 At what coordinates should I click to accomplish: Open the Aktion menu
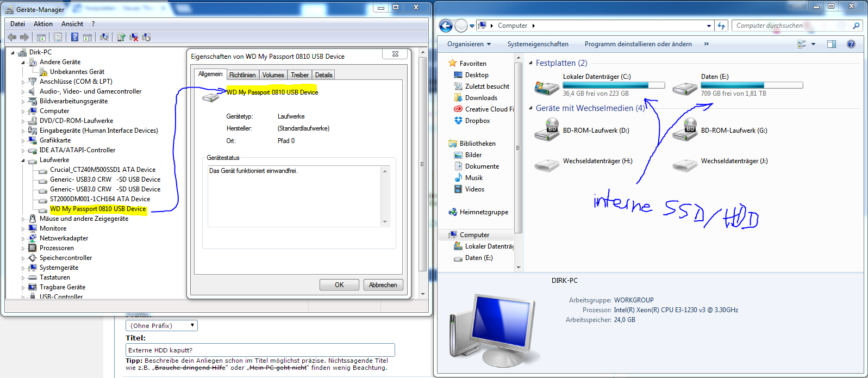43,24
